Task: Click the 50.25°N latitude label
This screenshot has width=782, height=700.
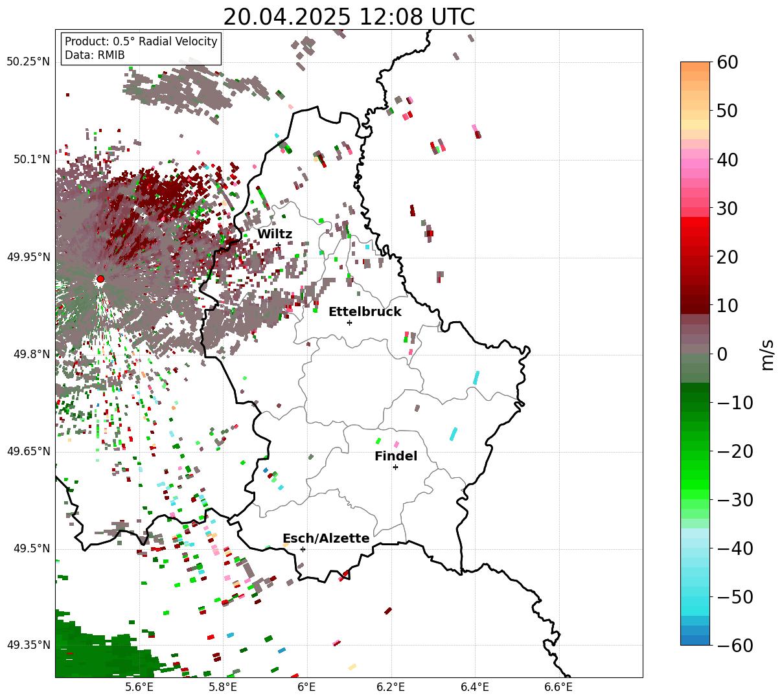Action: (28, 62)
